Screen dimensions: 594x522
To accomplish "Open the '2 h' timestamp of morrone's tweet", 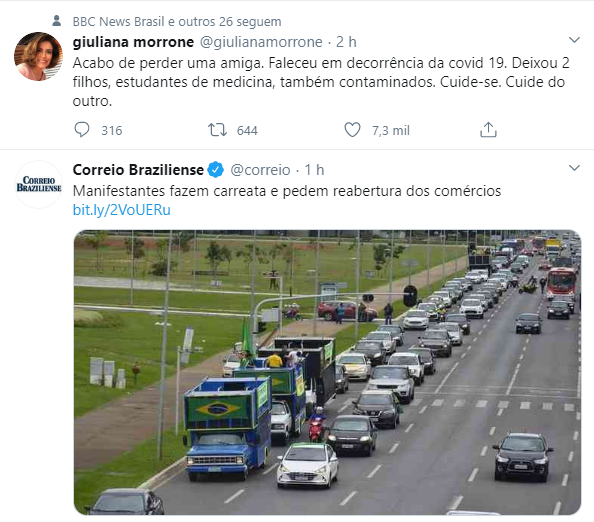I will pos(346,42).
